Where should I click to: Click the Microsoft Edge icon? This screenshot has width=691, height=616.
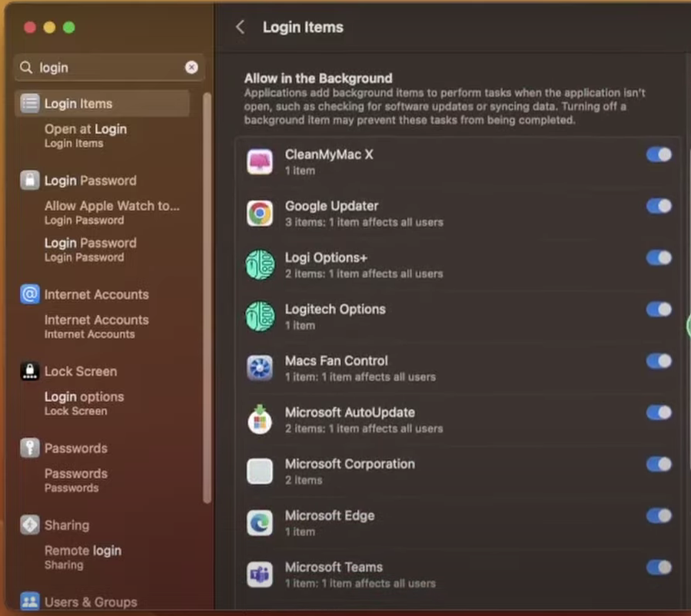click(260, 522)
